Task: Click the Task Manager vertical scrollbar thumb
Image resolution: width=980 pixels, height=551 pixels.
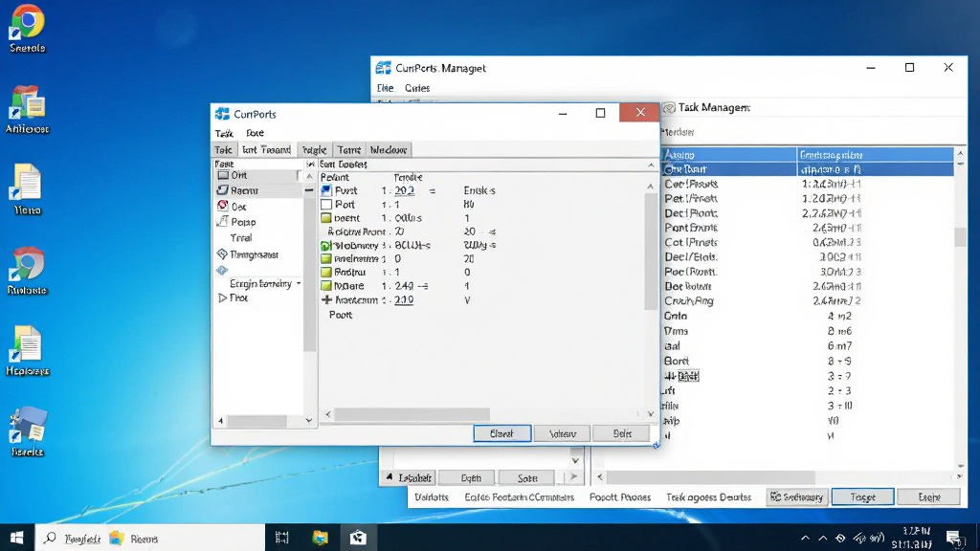Action: pyautogui.click(x=961, y=237)
